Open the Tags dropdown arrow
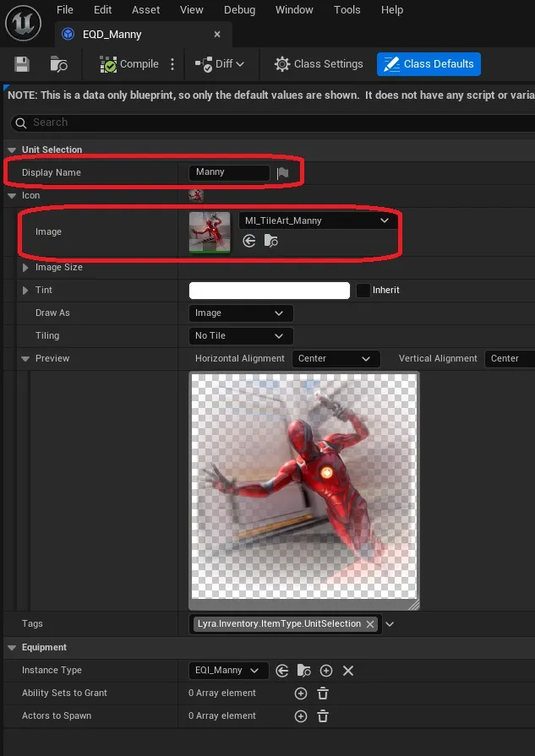 click(390, 624)
